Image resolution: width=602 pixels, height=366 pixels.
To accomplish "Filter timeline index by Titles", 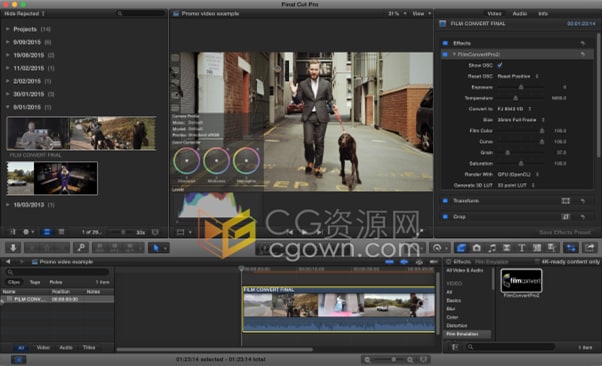I will click(89, 348).
